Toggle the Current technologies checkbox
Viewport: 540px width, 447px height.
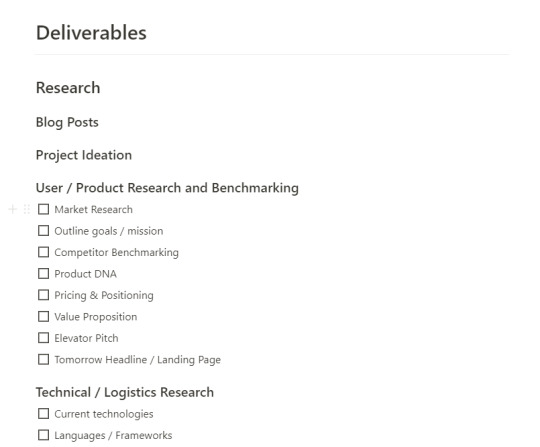click(x=43, y=413)
